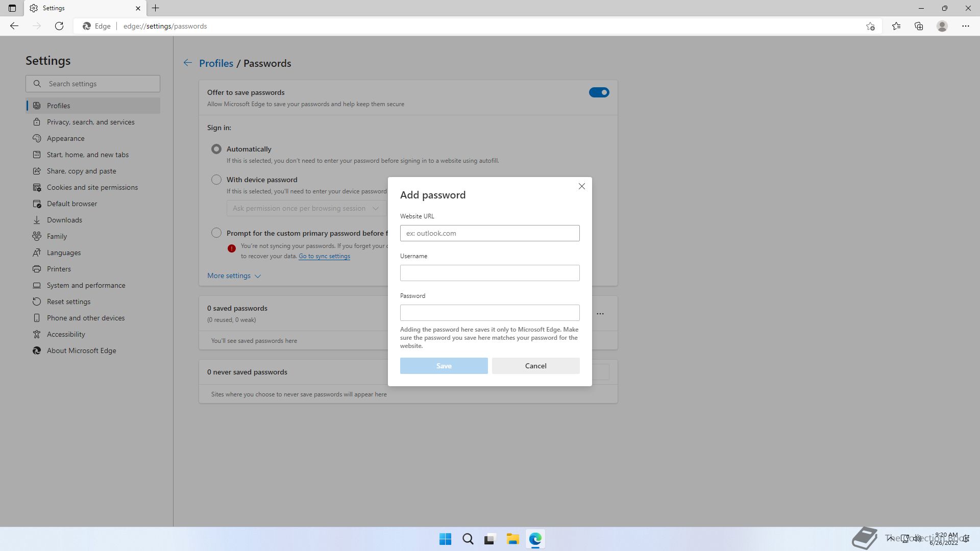The image size is (980, 551).
Task: Click the Save button in dialog
Action: click(x=444, y=366)
